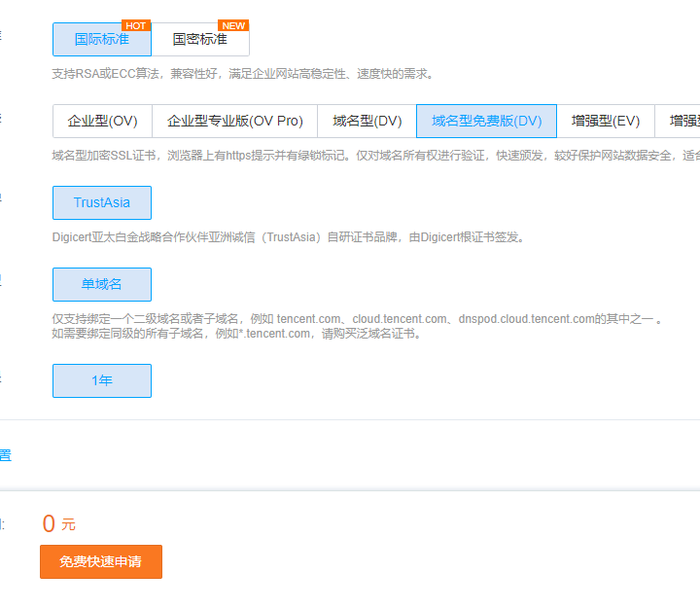Choose the 国密标准 algorithm option
Image resolution: width=700 pixels, height=609 pixels.
pos(200,40)
